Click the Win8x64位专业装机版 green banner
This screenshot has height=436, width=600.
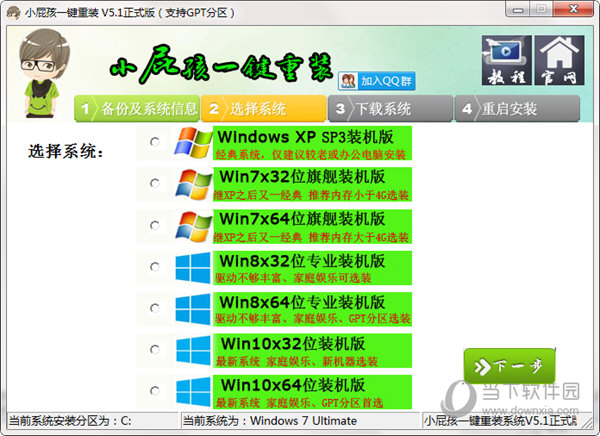tap(312, 309)
